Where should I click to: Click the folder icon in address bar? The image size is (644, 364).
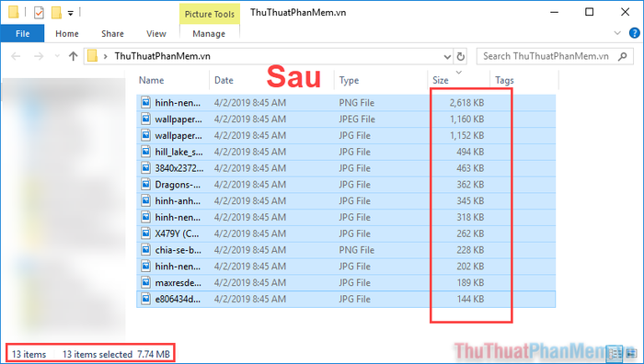pos(92,56)
